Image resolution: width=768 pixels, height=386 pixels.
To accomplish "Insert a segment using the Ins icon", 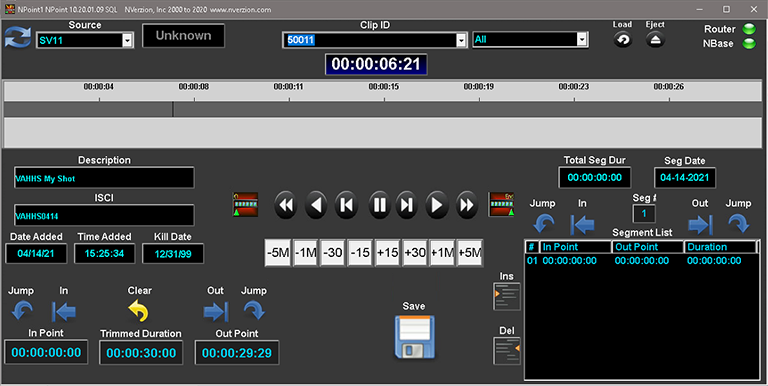I will (507, 296).
